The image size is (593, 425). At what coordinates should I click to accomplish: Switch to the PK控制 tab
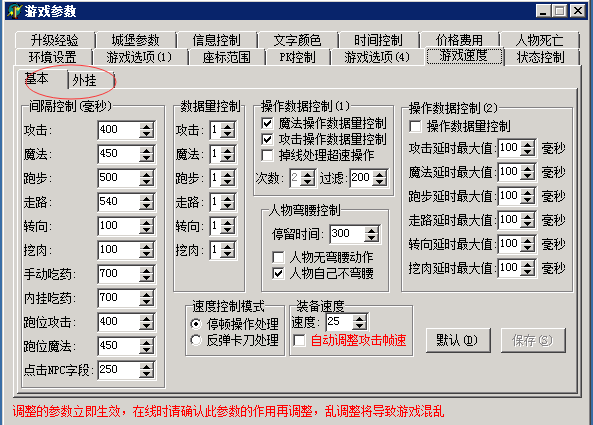(x=297, y=57)
